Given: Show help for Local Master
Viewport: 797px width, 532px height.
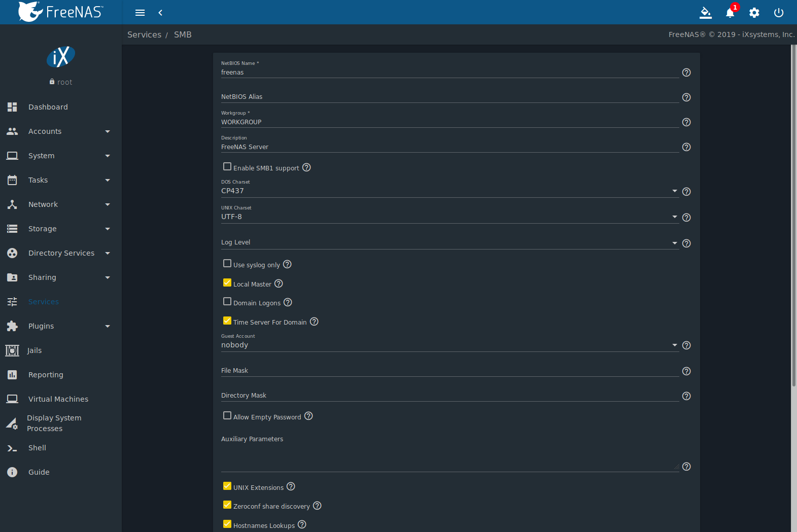Looking at the screenshot, I should click(x=279, y=283).
